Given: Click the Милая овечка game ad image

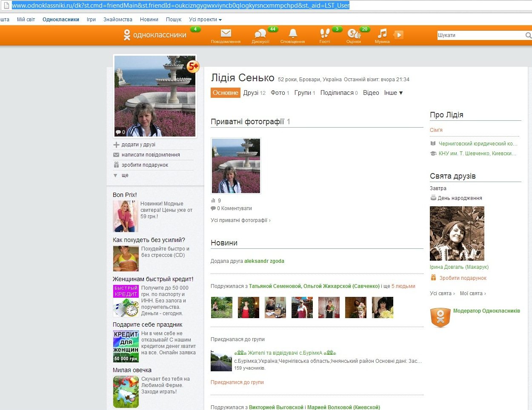Looking at the screenshot, I should (126, 392).
